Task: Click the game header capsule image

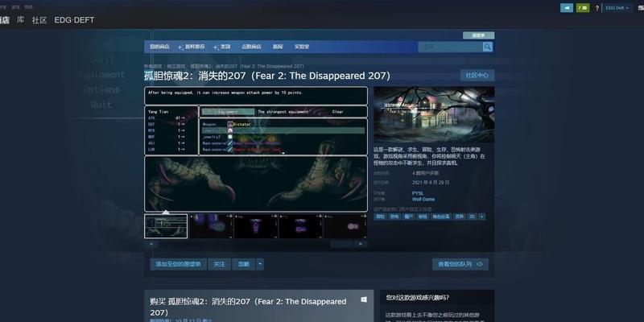Action: (434, 114)
